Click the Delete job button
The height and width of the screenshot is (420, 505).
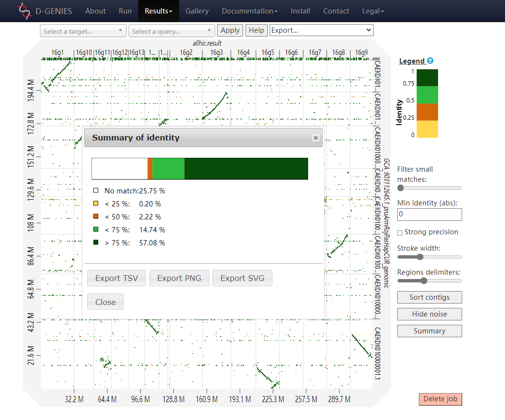(440, 399)
